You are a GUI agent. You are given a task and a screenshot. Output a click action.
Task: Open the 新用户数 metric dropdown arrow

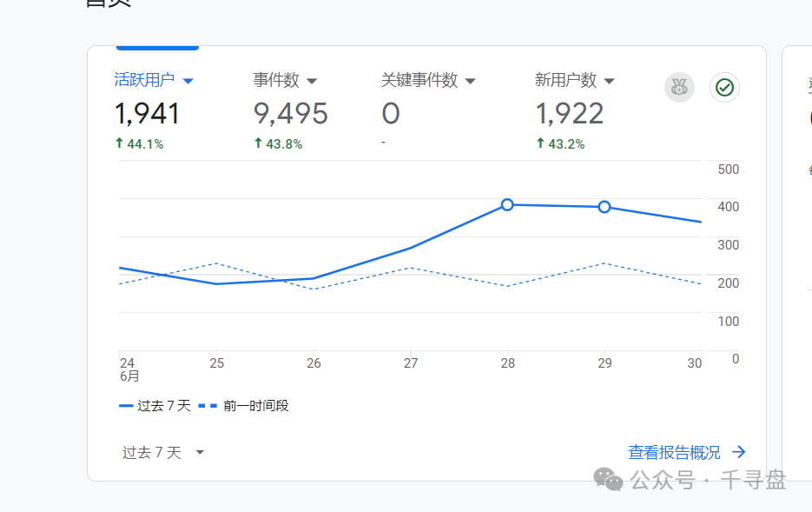(610, 81)
